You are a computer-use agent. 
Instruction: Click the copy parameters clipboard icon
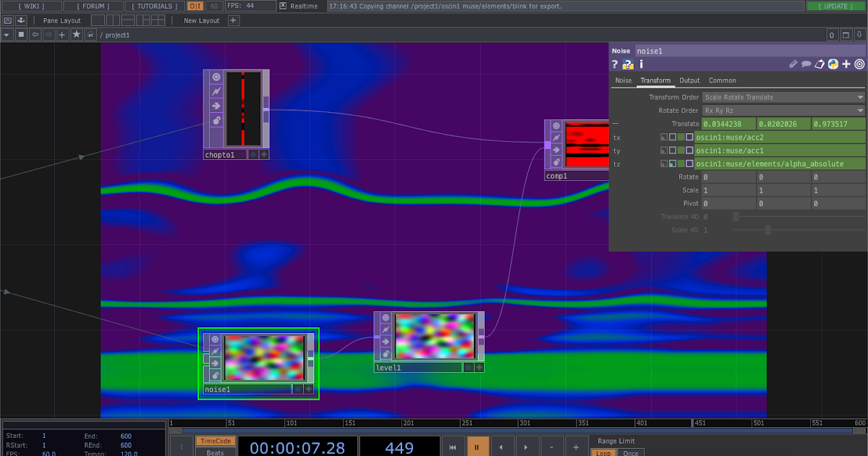[x=820, y=64]
